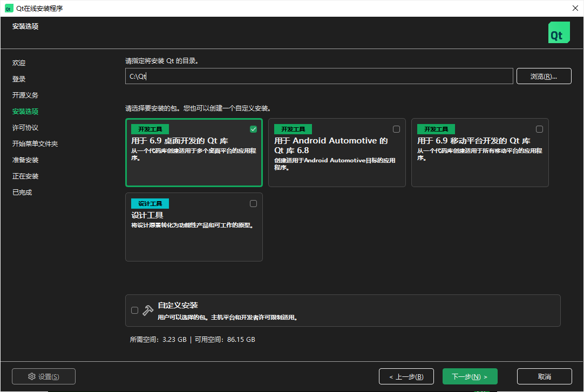584x392 pixels.
Task: Select the 自定义安装 option panel
Action: click(x=343, y=311)
